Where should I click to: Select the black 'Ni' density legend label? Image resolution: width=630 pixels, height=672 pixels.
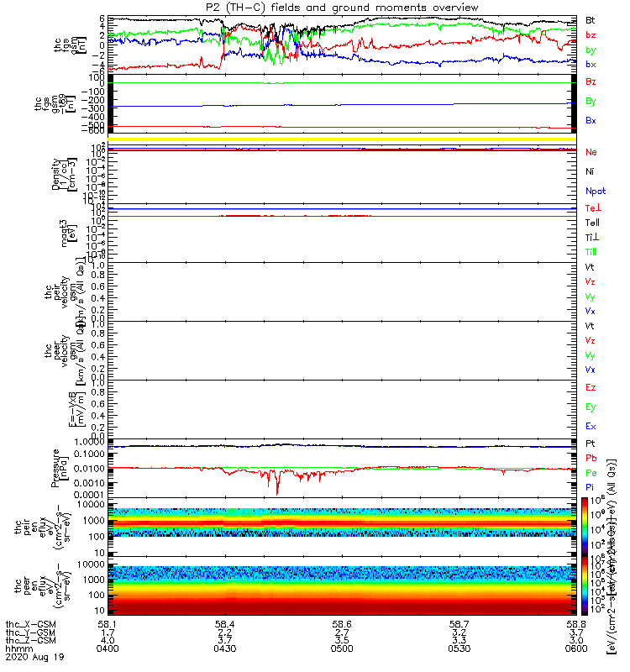[x=590, y=171]
